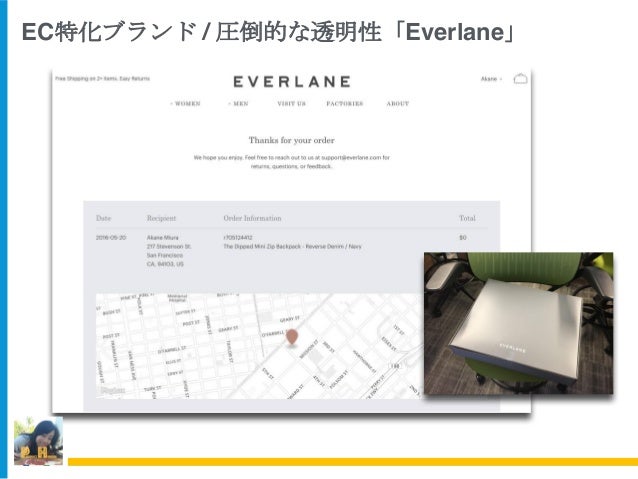Open the Akane account dropdown
This screenshot has height=479, width=638.
point(491,79)
